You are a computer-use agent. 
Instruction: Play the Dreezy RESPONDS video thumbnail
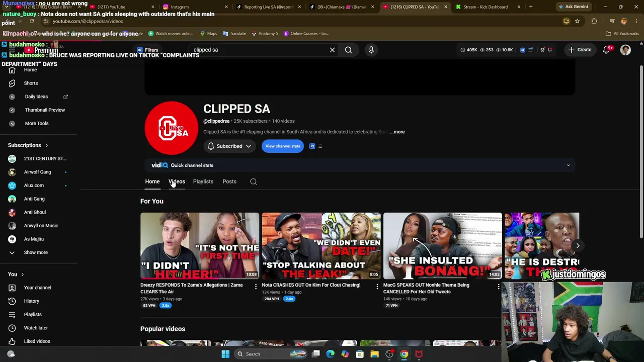pyautogui.click(x=200, y=246)
